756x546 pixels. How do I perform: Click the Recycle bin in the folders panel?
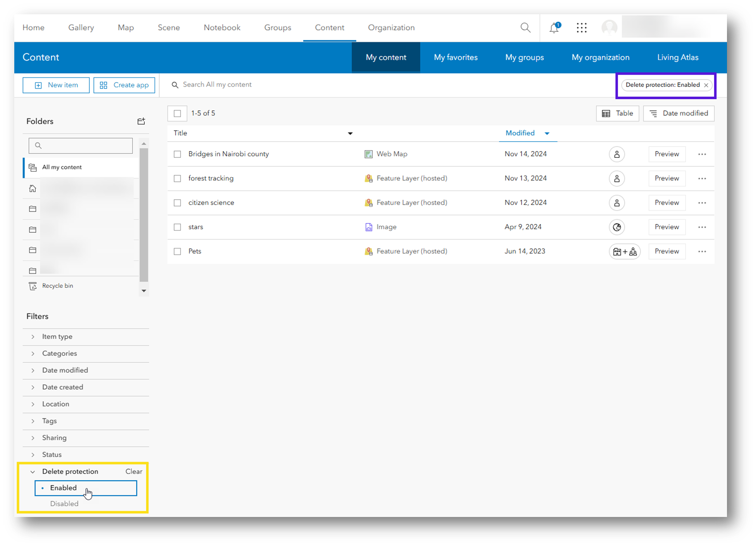click(57, 286)
